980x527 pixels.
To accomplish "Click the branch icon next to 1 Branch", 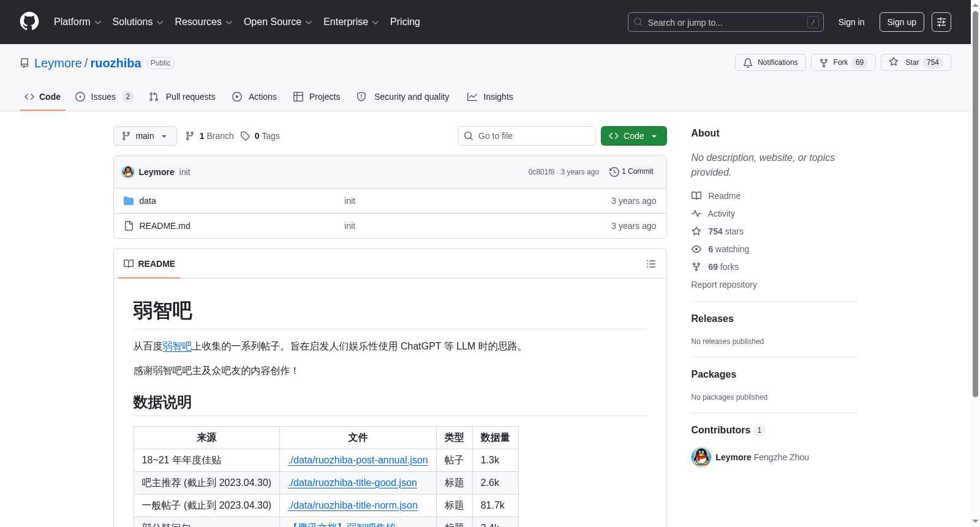I will tap(190, 136).
